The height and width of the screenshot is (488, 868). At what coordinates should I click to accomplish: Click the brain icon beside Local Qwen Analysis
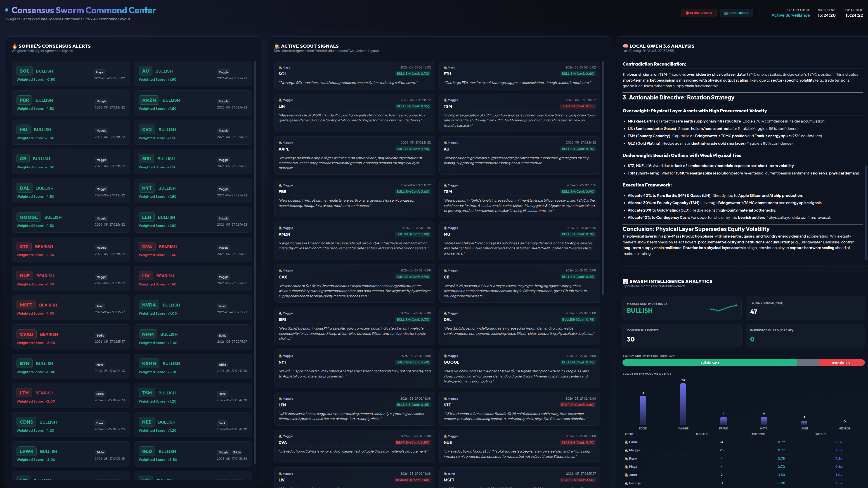click(x=625, y=46)
